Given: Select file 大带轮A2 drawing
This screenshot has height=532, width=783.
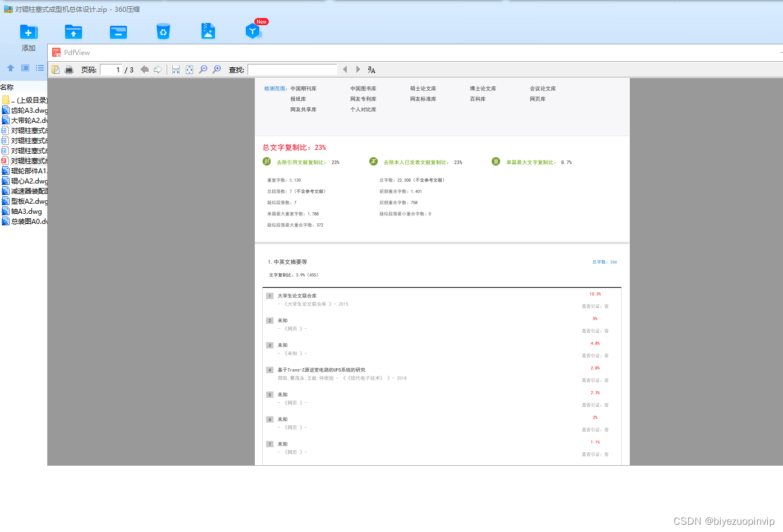Looking at the screenshot, I should (x=25, y=121).
